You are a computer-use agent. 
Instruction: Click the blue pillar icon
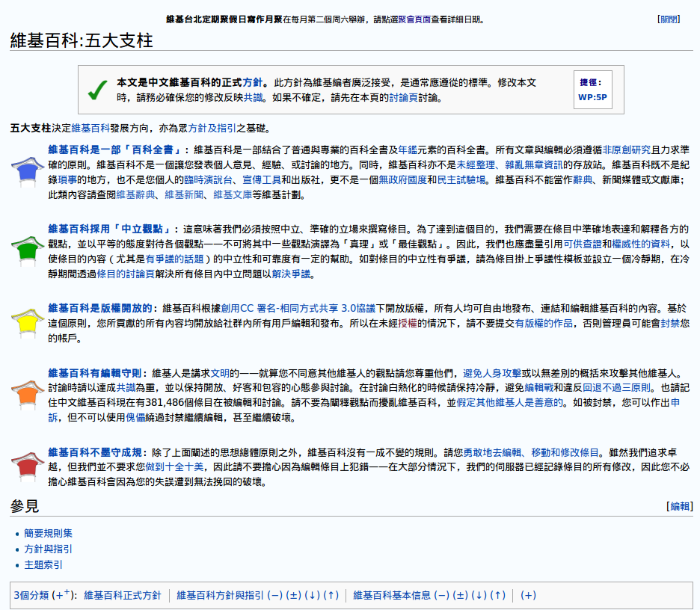28,172
